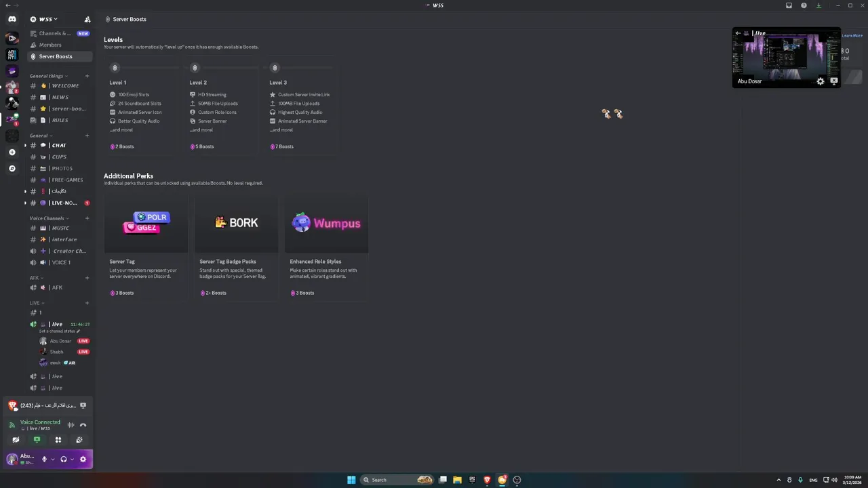Image resolution: width=868 pixels, height=488 pixels.
Task: Select Enhanced Role Styles Wumpus card
Action: click(326, 249)
